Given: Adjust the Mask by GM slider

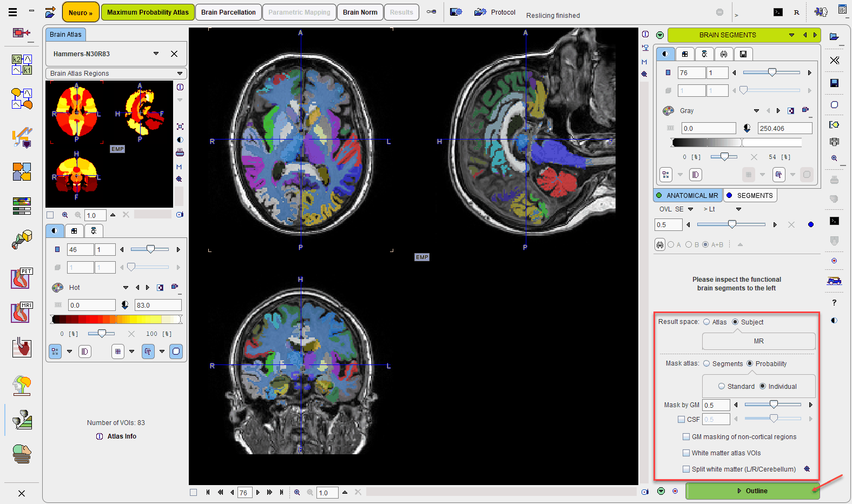Looking at the screenshot, I should 774,404.
